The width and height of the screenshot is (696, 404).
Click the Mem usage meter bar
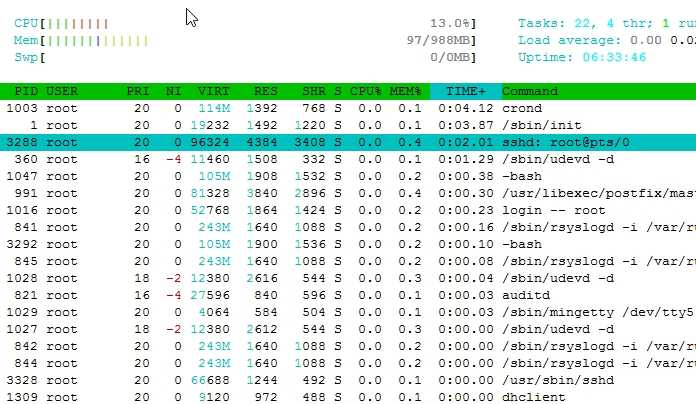[245, 41]
